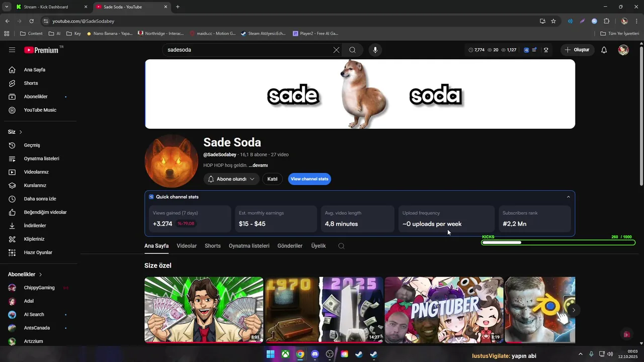This screenshot has width=644, height=362.
Task: Click the blue sound-wave extension icon
Action: click(x=570, y=21)
